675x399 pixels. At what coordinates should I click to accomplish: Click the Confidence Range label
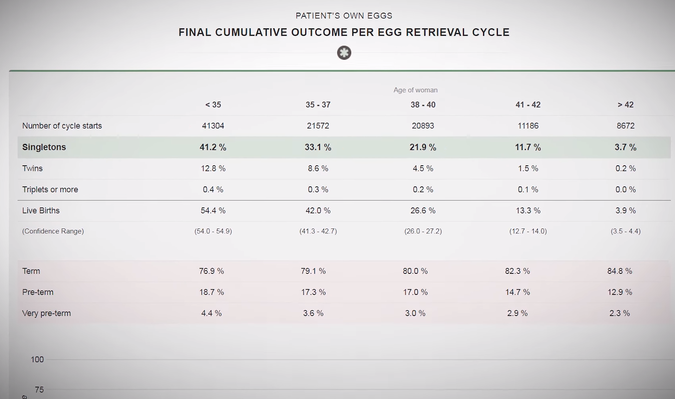click(53, 231)
